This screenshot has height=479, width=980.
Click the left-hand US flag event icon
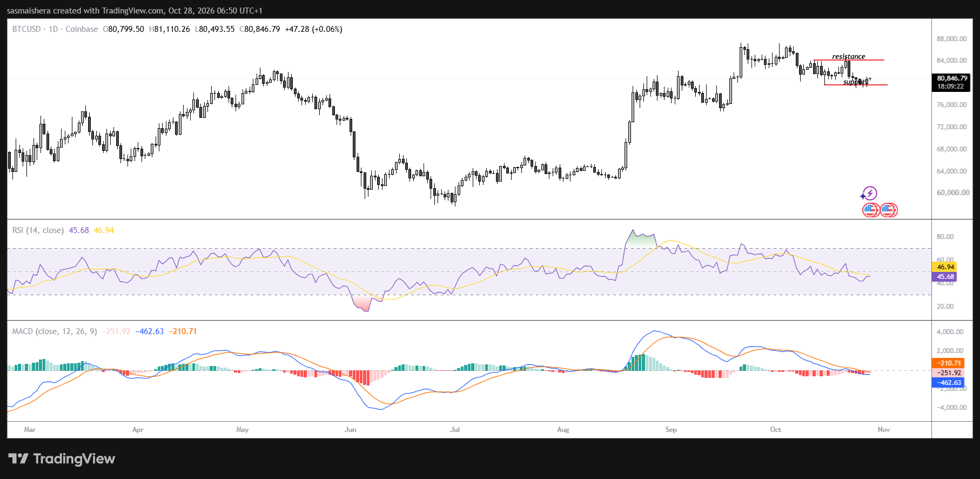coord(870,210)
